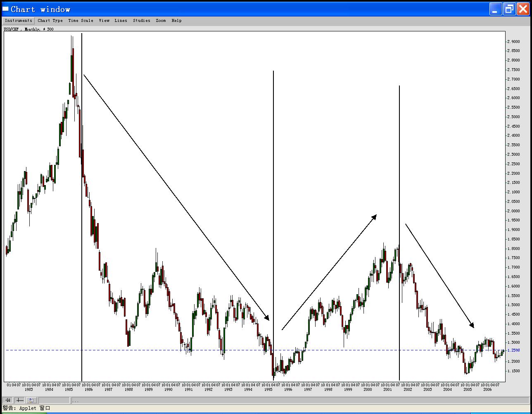Open the Instruments menu
Image resolution: width=532 pixels, height=414 pixels.
point(18,21)
